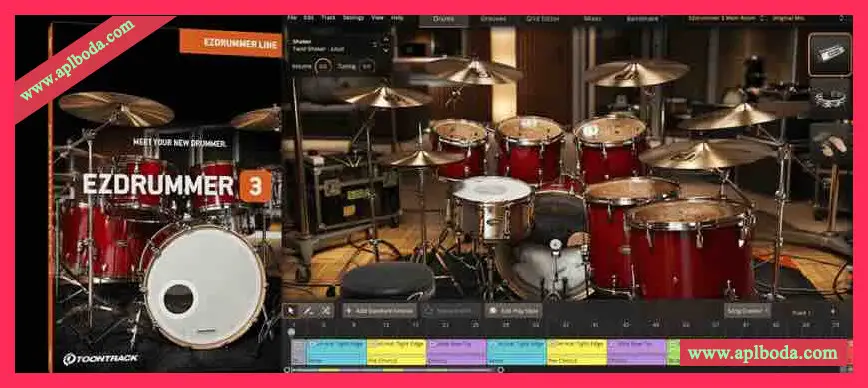868x388 pixels.
Task: Switch to the Mixer tab
Action: 592,19
